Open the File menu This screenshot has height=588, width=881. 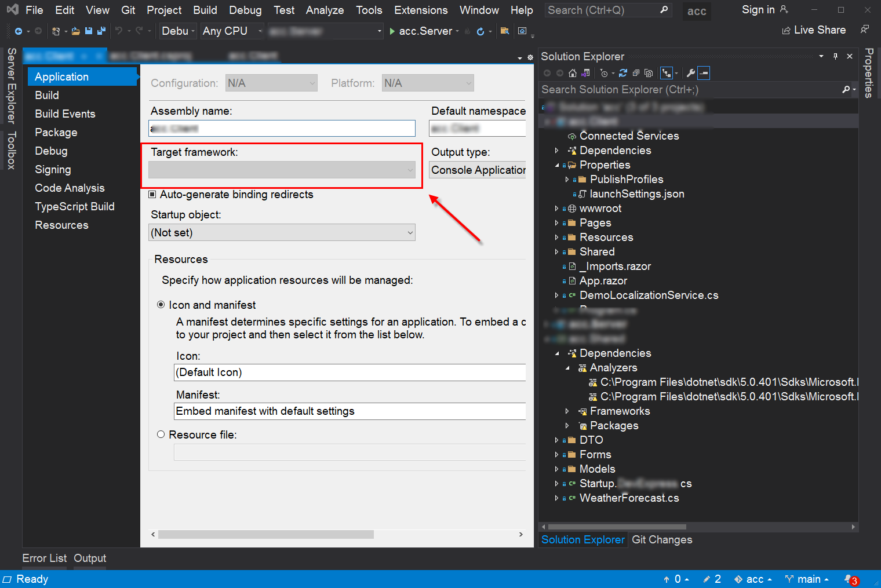(34, 10)
